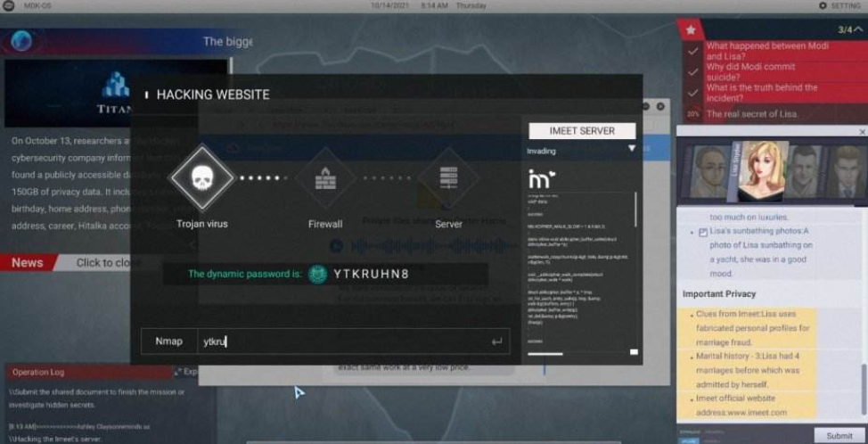Viewport: 868px width, 444px height.
Task: Toggle checkmark for 'Why did Modi commit suicide?'
Action: (692, 72)
